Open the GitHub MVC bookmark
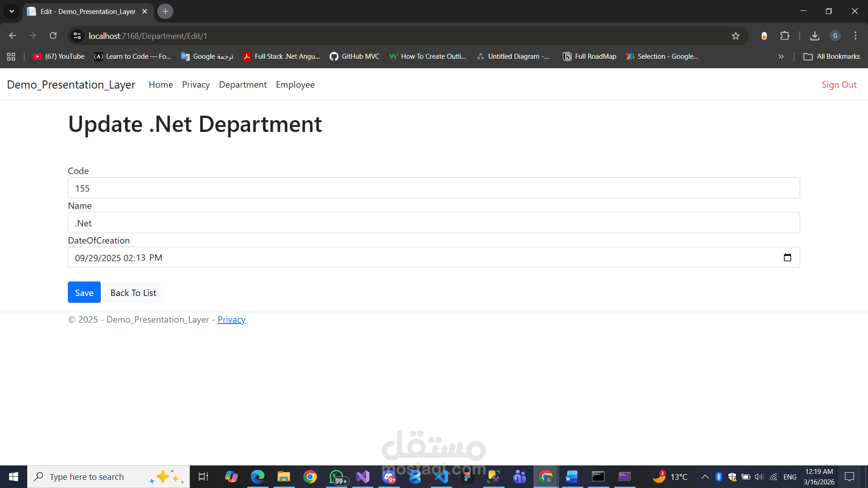This screenshot has height=488, width=868. coord(354,56)
